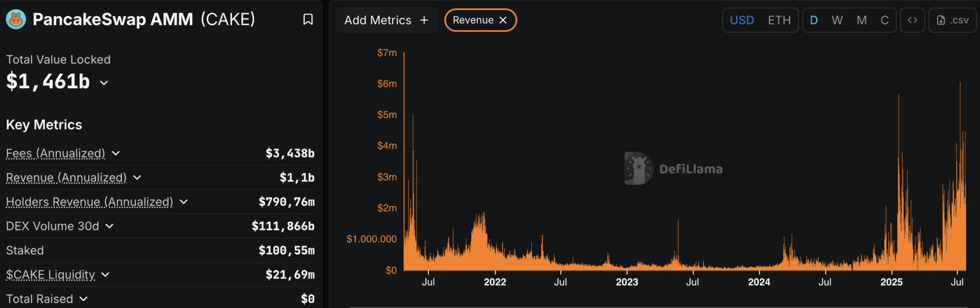The width and height of the screenshot is (980, 308).
Task: Remove the Revenue metric with X icon
Action: point(503,20)
